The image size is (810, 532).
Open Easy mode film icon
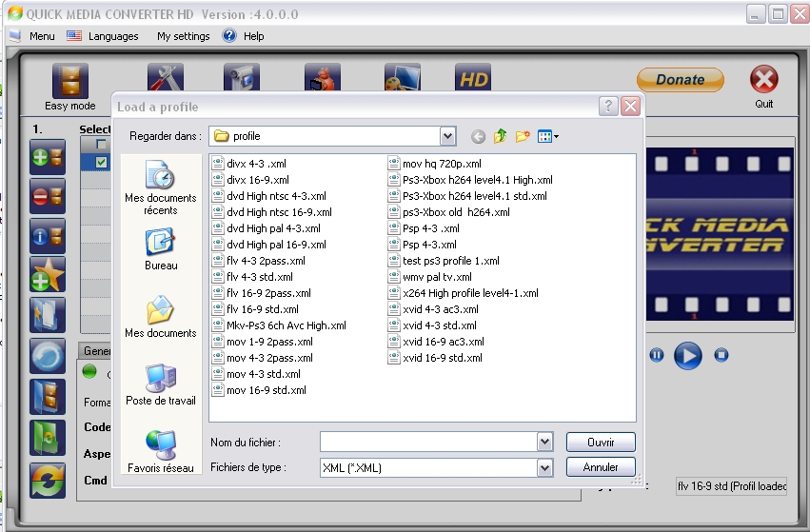(70, 80)
